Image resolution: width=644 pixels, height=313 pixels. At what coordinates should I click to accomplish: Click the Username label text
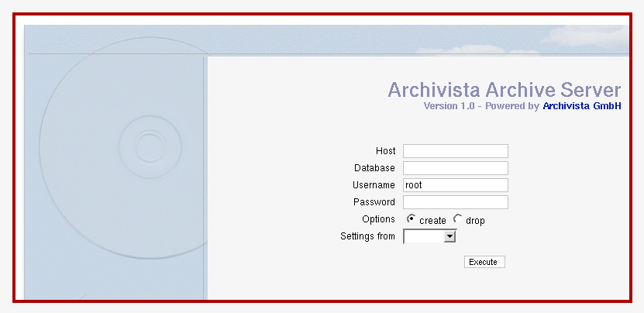click(x=374, y=185)
